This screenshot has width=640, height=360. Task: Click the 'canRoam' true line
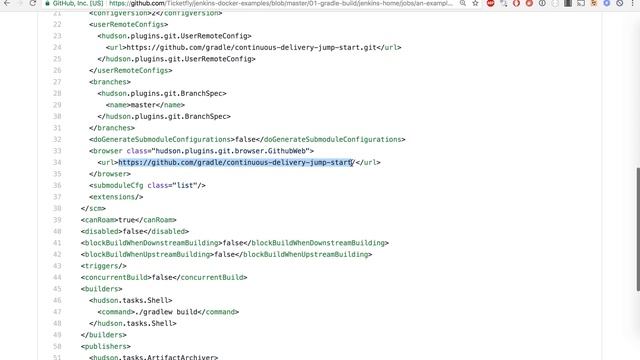129,220
